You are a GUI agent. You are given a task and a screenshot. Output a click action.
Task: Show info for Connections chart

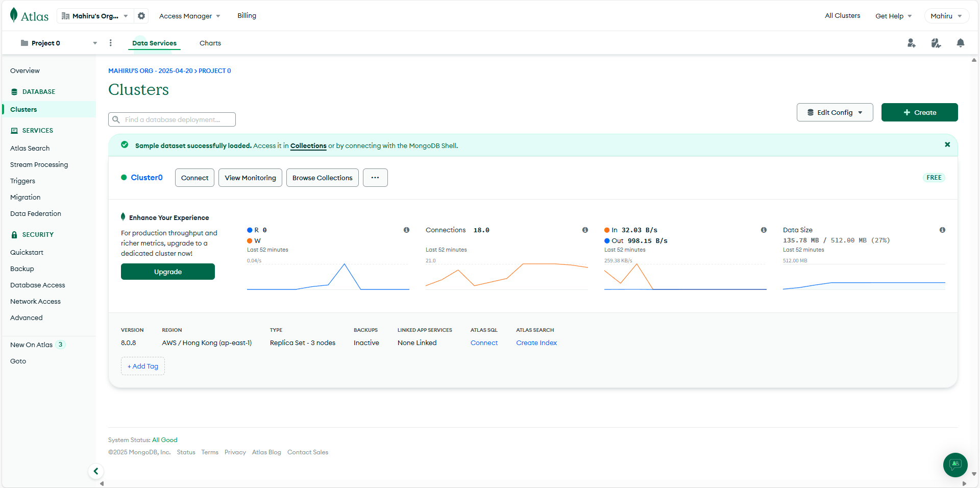585,230
